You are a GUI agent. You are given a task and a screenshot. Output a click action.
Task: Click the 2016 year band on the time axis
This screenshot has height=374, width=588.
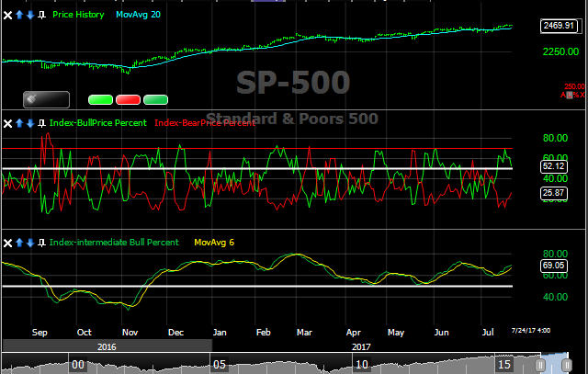point(107,346)
